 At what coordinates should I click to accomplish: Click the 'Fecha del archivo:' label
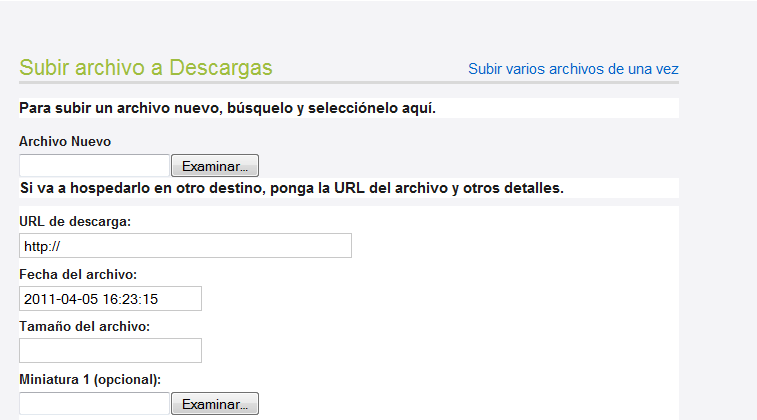(78, 275)
